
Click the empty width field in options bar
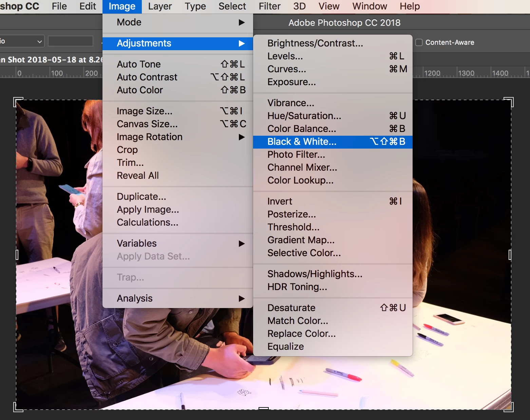pos(71,41)
